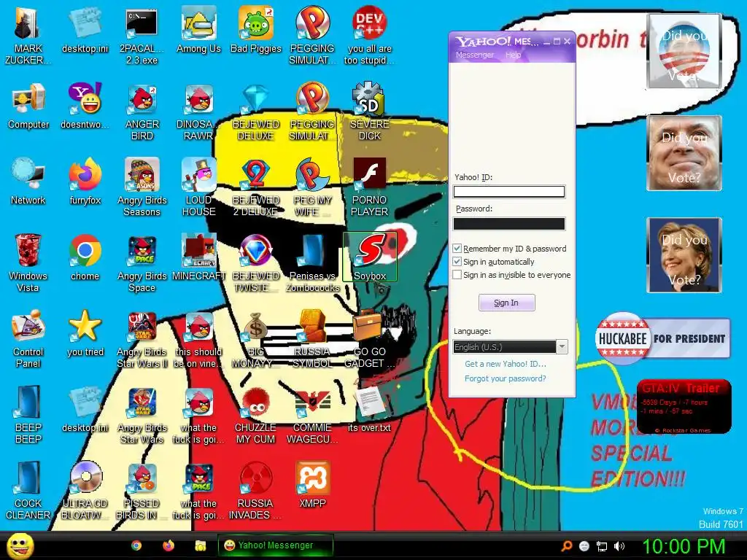Open the Computer desktop icon
Screen dimensions: 747x560
pos(28,106)
